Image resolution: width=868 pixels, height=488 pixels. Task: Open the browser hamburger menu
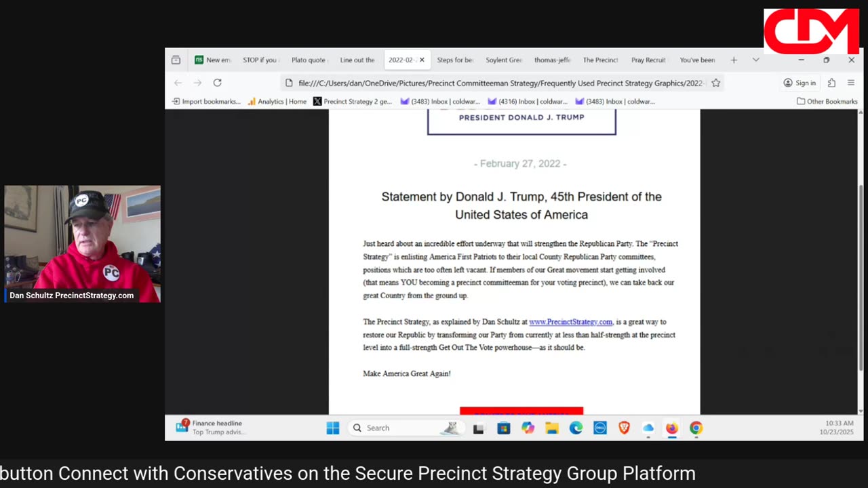coord(851,83)
